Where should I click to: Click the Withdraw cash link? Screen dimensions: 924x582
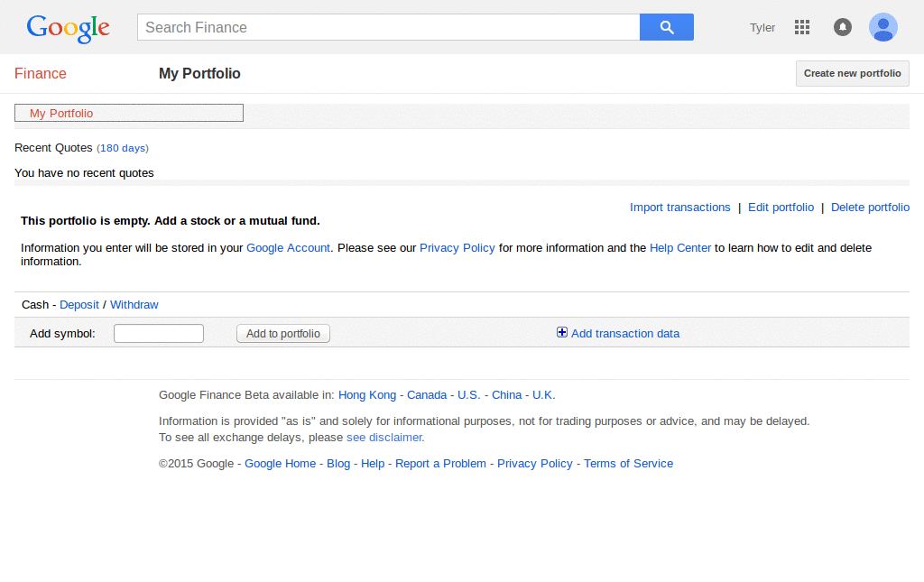134,305
